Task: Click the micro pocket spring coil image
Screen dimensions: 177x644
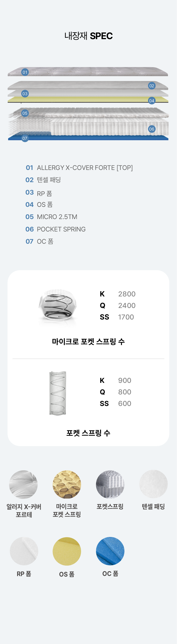Action: pyautogui.click(x=58, y=305)
